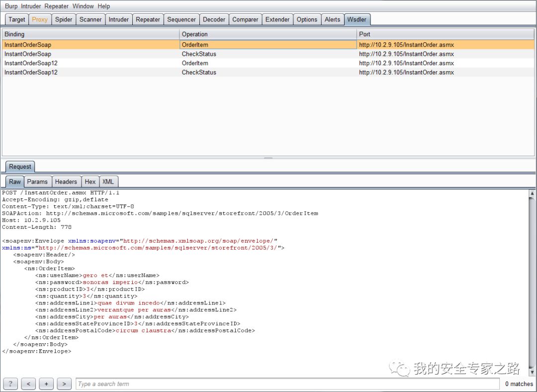Open the Window menu
This screenshot has height=392, width=537.
[83, 6]
